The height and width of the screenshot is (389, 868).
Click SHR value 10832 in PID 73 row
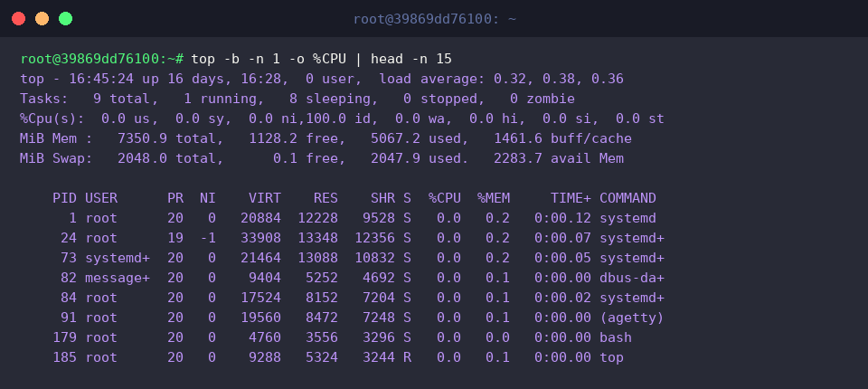pos(374,258)
